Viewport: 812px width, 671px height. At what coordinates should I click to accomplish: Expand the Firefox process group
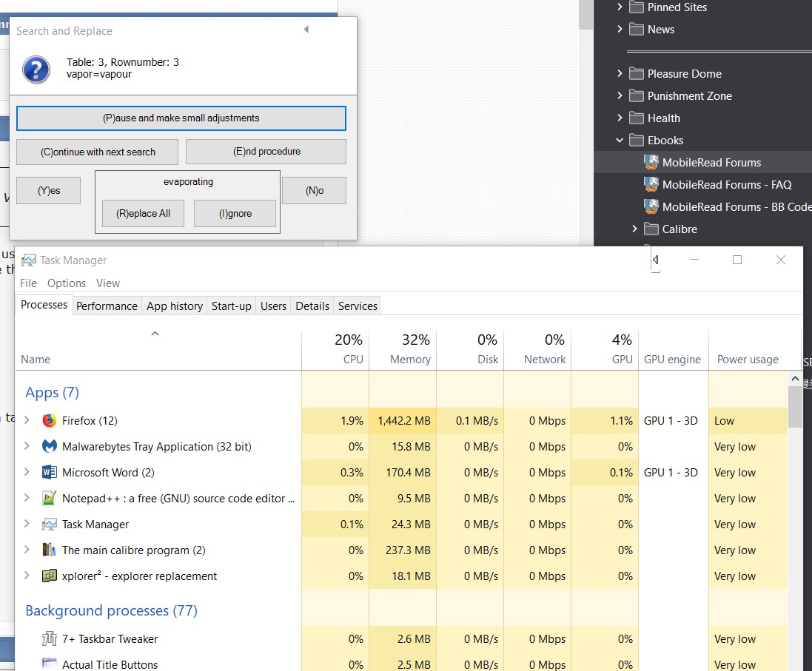click(27, 421)
